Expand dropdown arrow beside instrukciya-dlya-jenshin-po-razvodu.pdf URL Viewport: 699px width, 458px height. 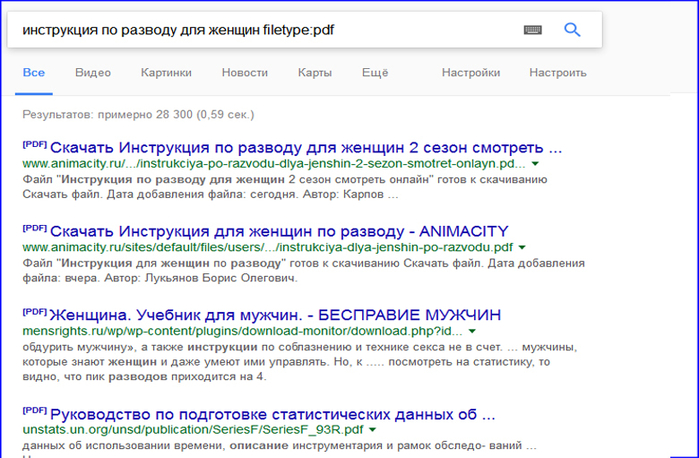click(x=522, y=247)
